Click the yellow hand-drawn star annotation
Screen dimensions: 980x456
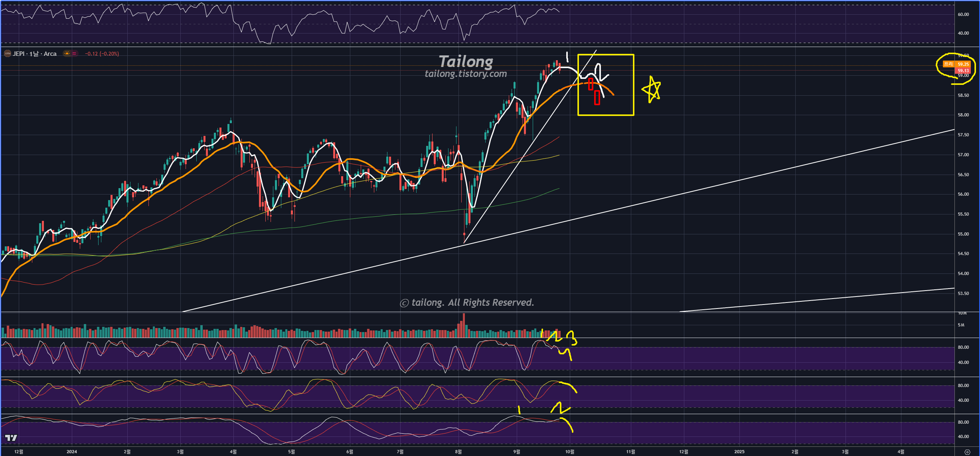click(652, 89)
